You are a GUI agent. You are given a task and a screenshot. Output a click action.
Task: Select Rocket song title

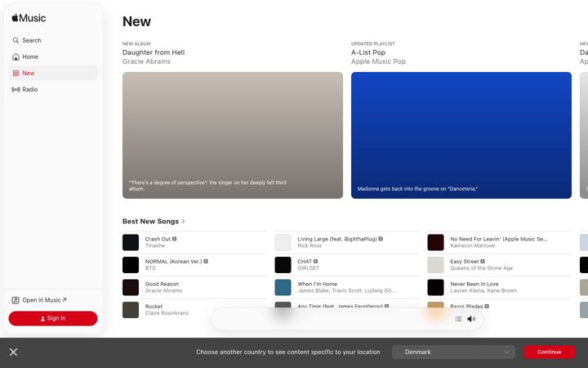click(154, 307)
